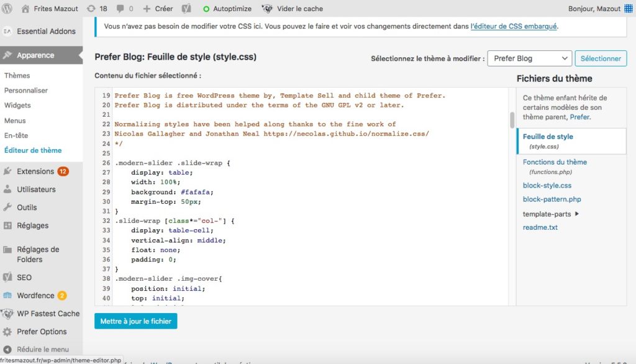Click the Wordfence notification badge showing 2

tap(61, 296)
